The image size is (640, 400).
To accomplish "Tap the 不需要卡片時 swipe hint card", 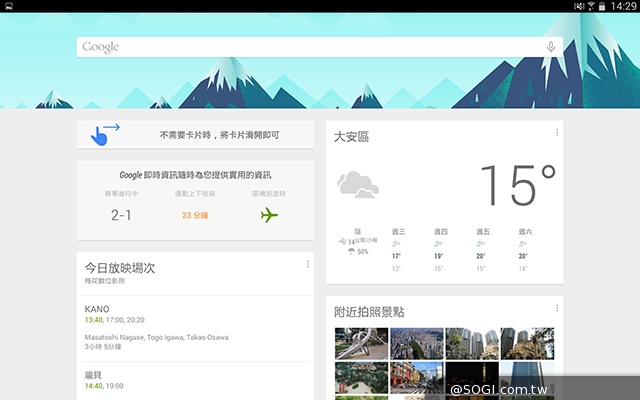I will point(195,135).
